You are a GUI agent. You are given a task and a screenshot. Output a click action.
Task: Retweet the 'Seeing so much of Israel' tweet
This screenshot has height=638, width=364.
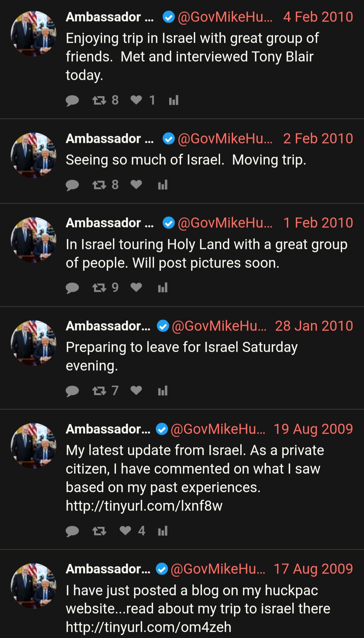99,185
